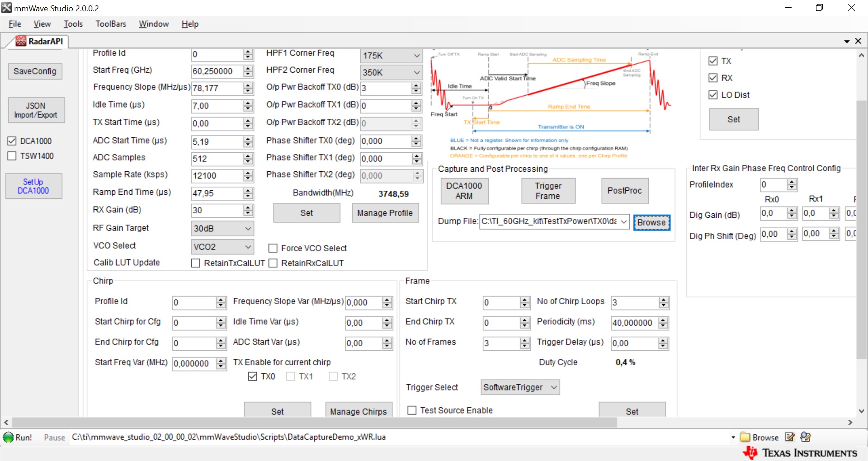This screenshot has width=868, height=461.
Task: Click the horizontal scrollbar thumb
Action: point(314,423)
